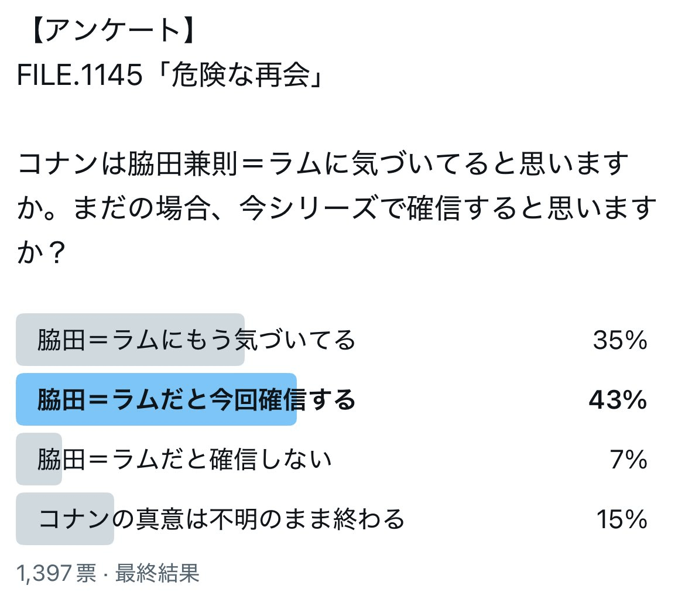
Task: Click the question line ending with 確信すると思います
Action: [x=337, y=208]
